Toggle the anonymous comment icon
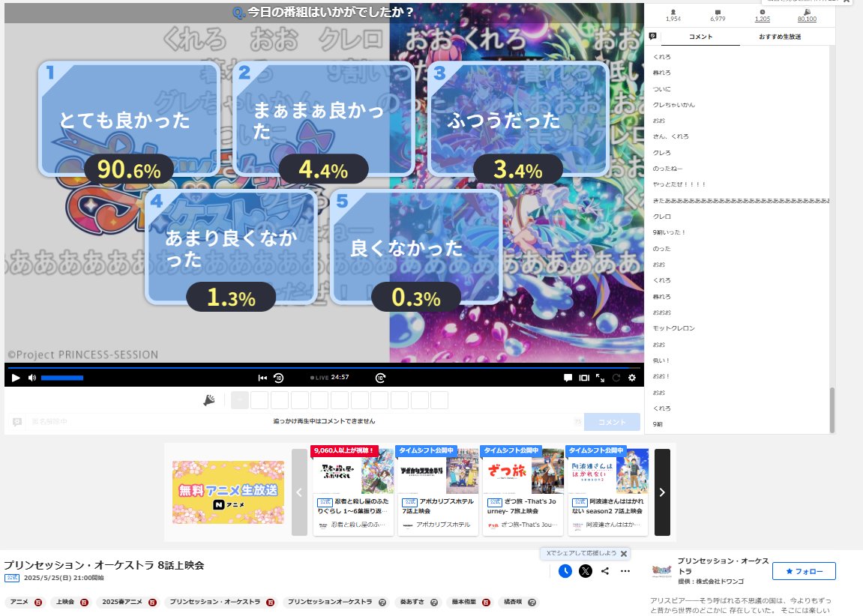This screenshot has width=863, height=616. point(17,422)
